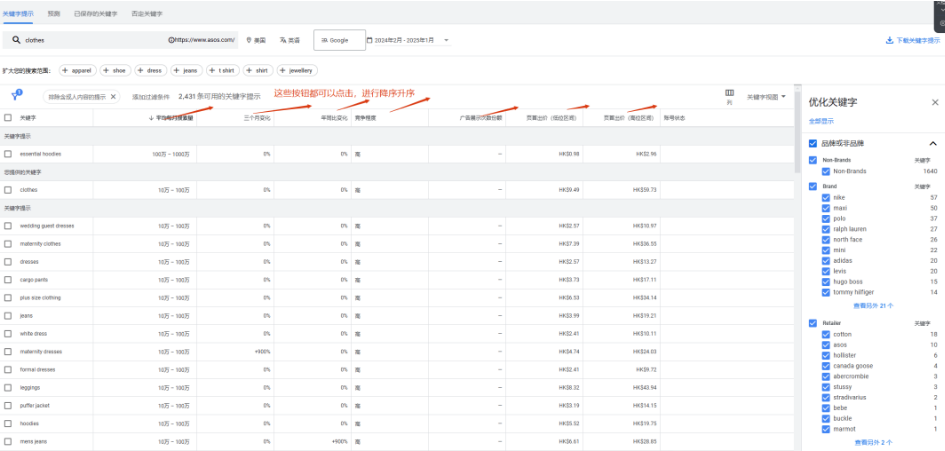
Task: Close the 优化关键字 panel with the X
Action: click(935, 102)
